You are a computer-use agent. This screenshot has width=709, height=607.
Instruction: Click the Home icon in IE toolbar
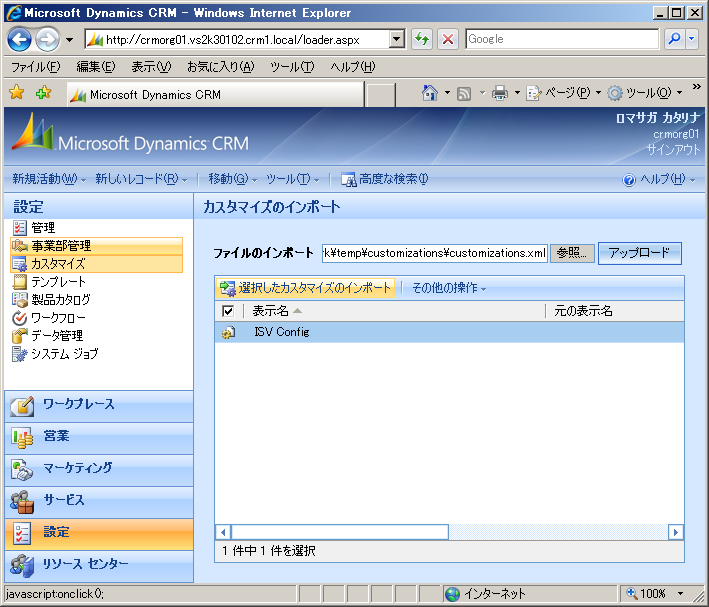coord(430,93)
